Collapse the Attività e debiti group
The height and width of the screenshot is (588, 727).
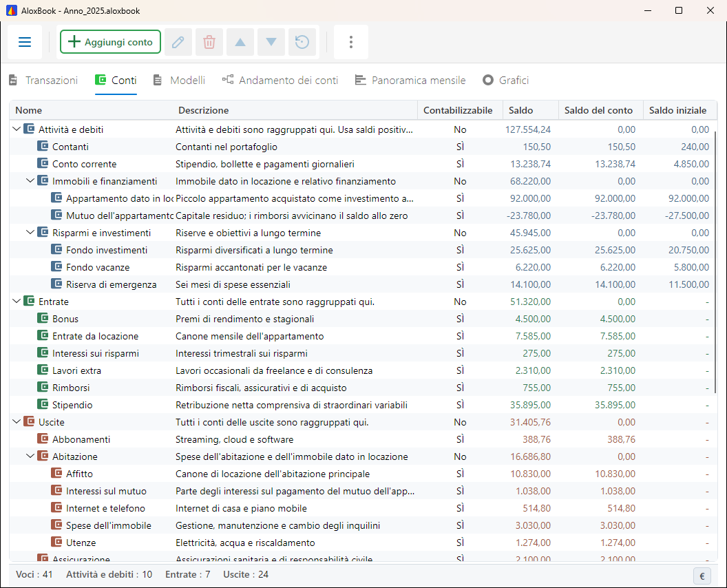click(x=17, y=129)
